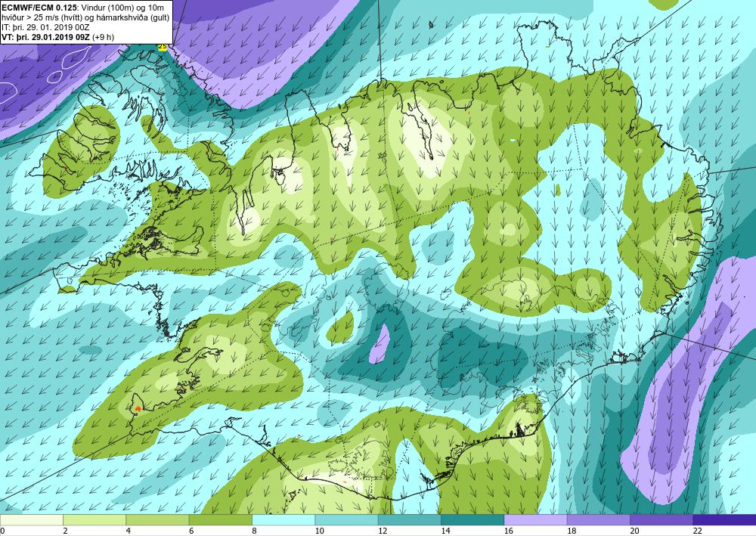This screenshot has width=756, height=536.
Task: Click the 'IT: þri. 29. 01. 2019 00Z' line
Action: click(x=45, y=27)
